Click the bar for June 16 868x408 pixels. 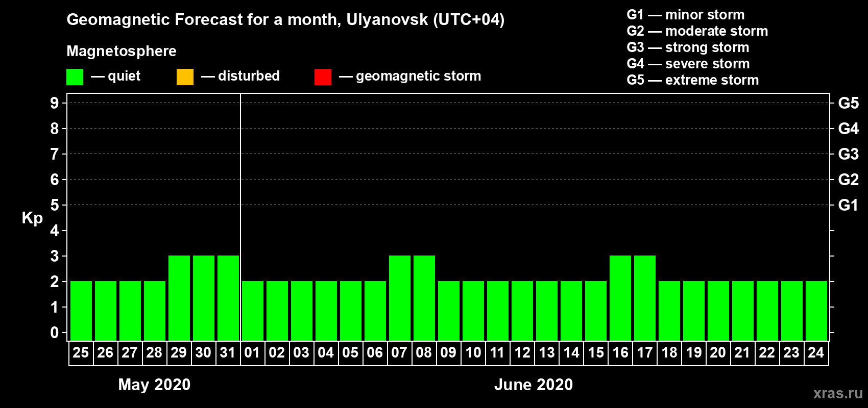pyautogui.click(x=620, y=298)
